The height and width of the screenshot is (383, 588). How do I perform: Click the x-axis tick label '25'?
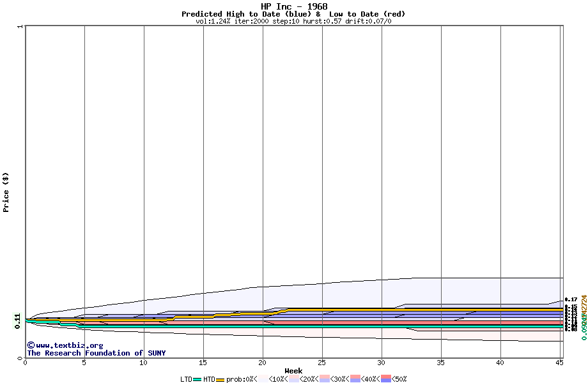pyautogui.click(x=321, y=363)
